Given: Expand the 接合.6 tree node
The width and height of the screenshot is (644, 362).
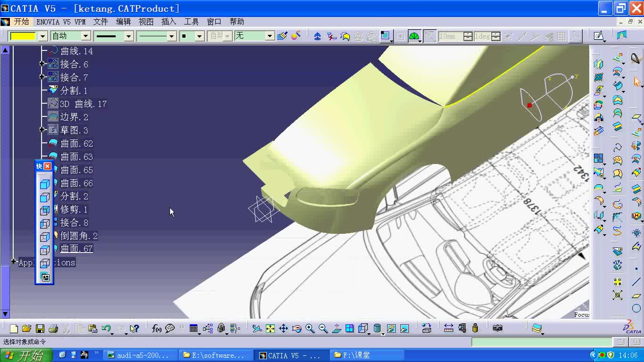Looking at the screenshot, I should [x=41, y=64].
